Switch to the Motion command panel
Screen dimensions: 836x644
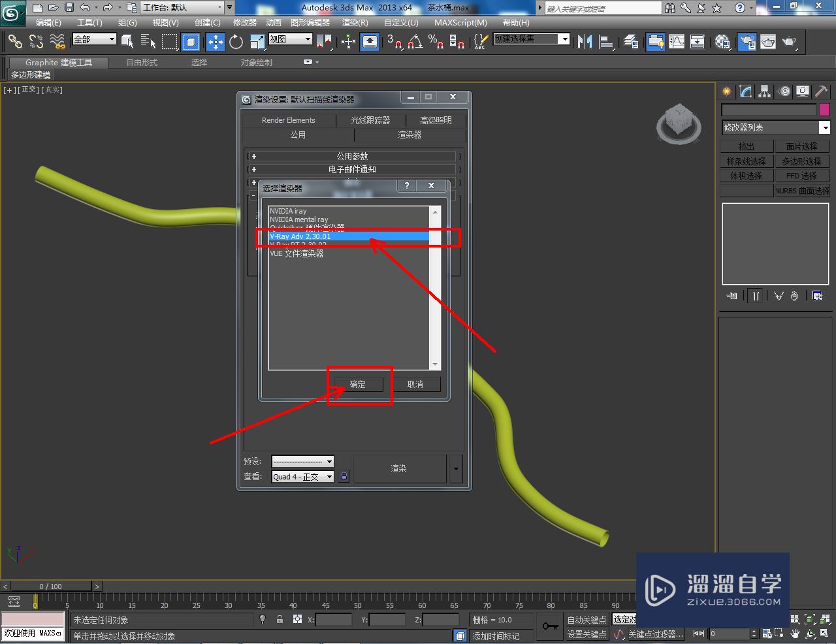(x=784, y=91)
